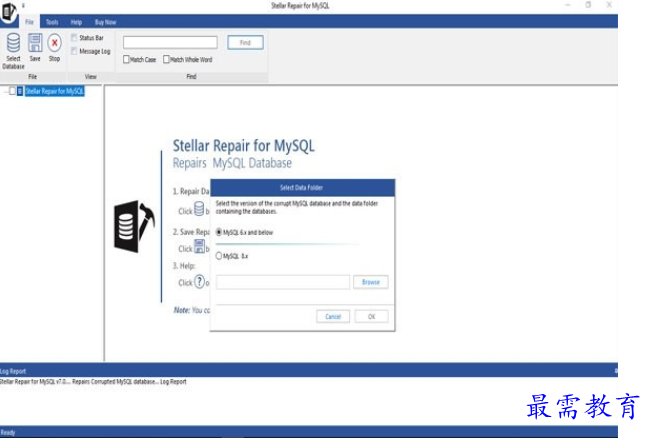Click the Select Database icon

(13, 43)
